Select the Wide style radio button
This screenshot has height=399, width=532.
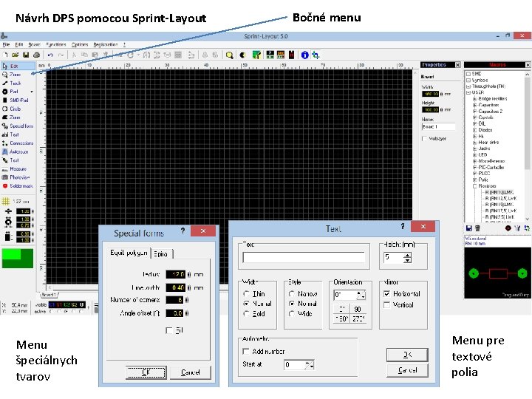[291, 314]
